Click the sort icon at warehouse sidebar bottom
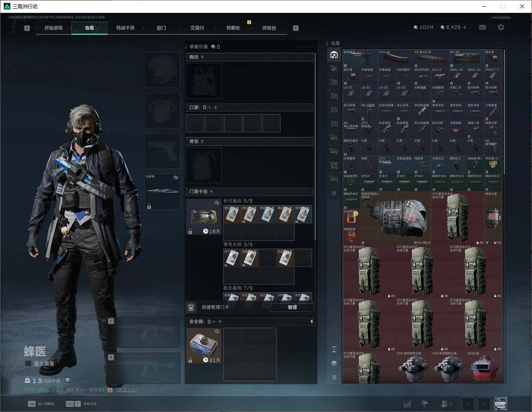This screenshot has width=532, height=412. tap(334, 377)
